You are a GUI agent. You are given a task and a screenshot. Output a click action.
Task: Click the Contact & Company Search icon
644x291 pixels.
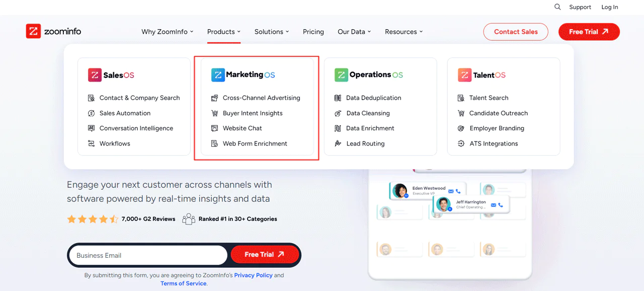coord(92,98)
